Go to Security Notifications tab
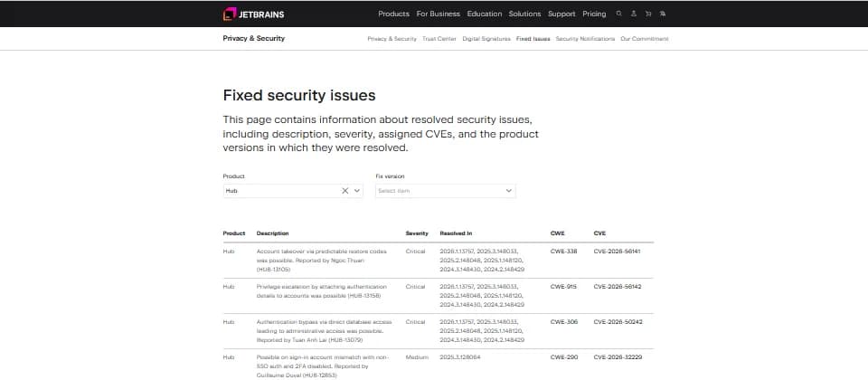The height and width of the screenshot is (380, 868). (585, 39)
